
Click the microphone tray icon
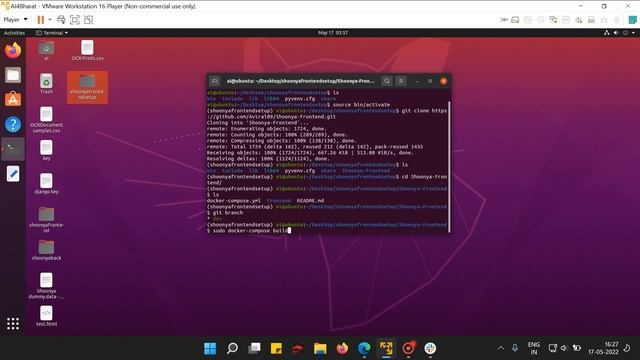point(515,348)
